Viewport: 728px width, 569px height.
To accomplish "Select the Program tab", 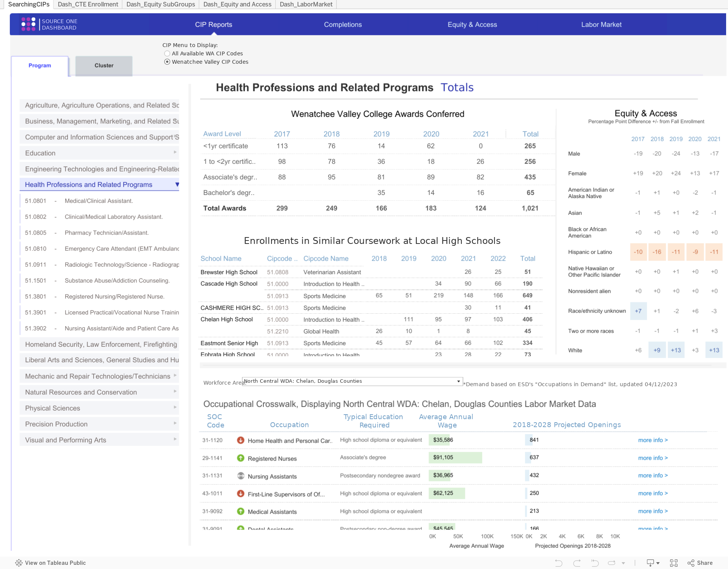I will pyautogui.click(x=40, y=66).
